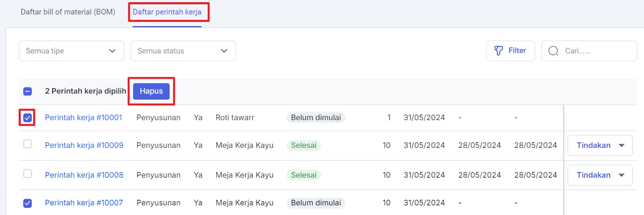Check the Perintah kerja #10009 checkbox
Viewport: 644px width, 215px height.
(x=27, y=144)
